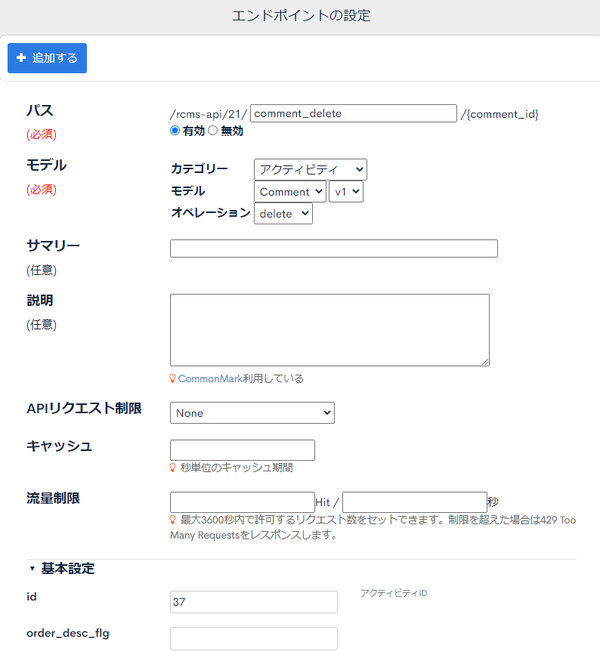Image resolution: width=600 pixels, height=670 pixels.
Task: Click the comment_delete path input field
Action: coord(353,114)
